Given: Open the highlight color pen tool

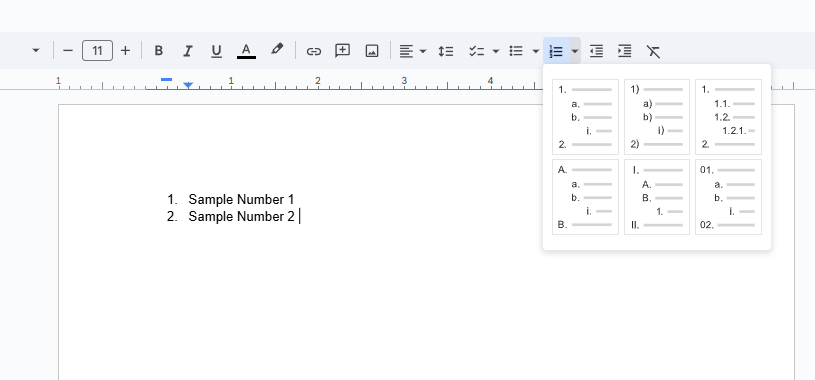Looking at the screenshot, I should point(277,50).
